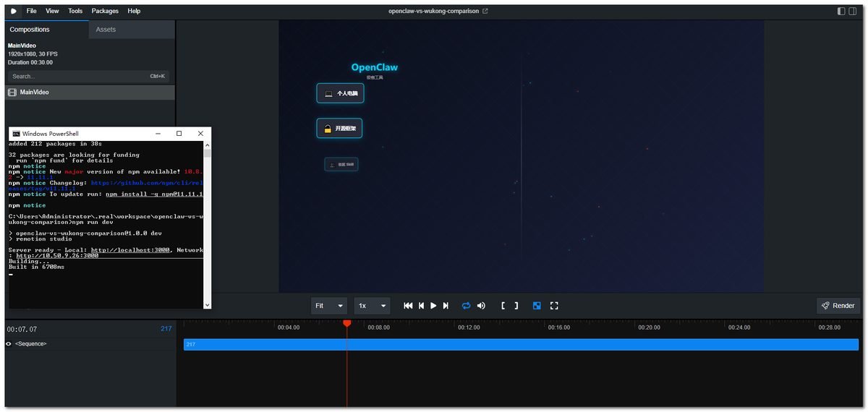Click the Remotion logo icon

click(14, 11)
